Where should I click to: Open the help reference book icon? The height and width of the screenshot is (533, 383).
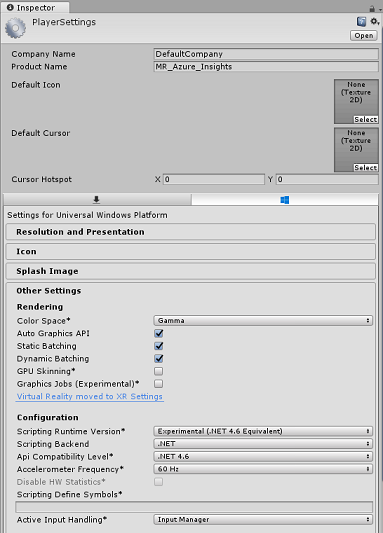[361, 21]
